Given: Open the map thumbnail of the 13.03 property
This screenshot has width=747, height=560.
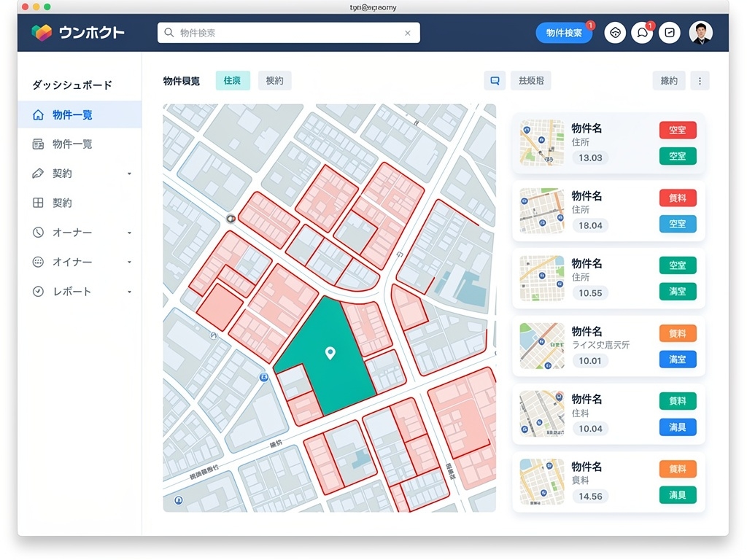Looking at the screenshot, I should (x=542, y=142).
